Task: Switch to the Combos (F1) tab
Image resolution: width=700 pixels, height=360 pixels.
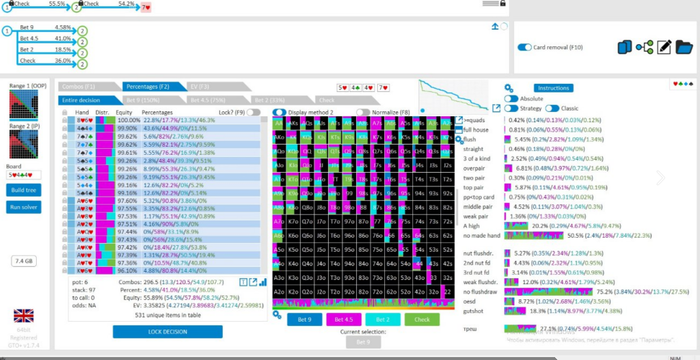Action: (84, 87)
